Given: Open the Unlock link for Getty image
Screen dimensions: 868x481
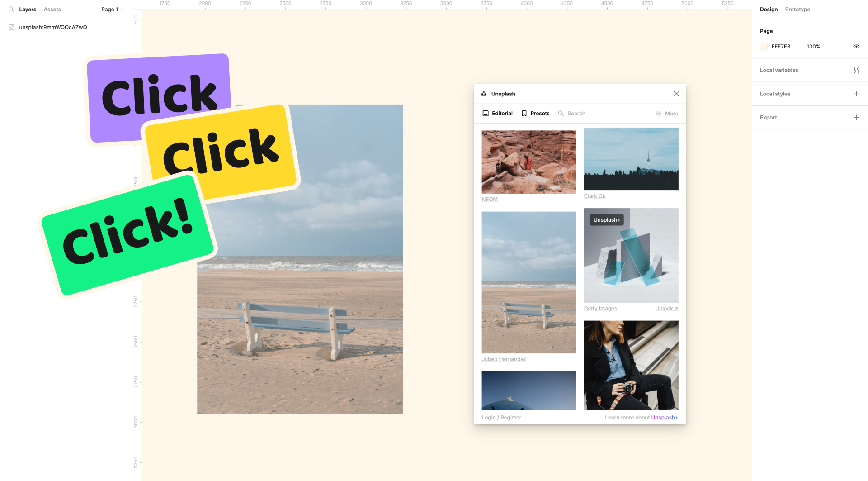Looking at the screenshot, I should (x=666, y=309).
